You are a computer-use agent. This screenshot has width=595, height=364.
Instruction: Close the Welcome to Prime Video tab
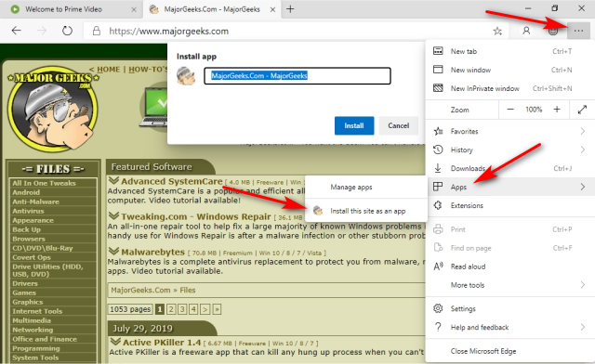[134, 9]
